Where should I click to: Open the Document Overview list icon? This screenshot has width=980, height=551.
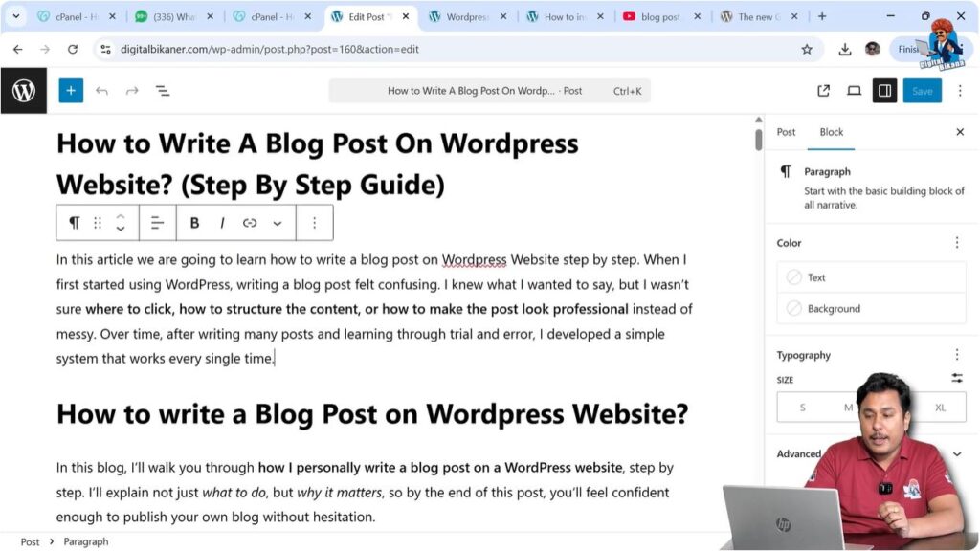coord(163,90)
